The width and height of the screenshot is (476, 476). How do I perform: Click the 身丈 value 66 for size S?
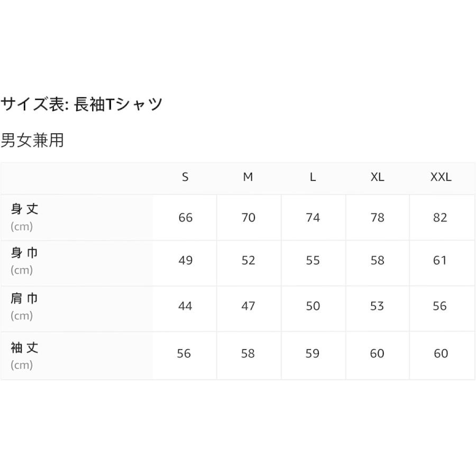(x=186, y=217)
